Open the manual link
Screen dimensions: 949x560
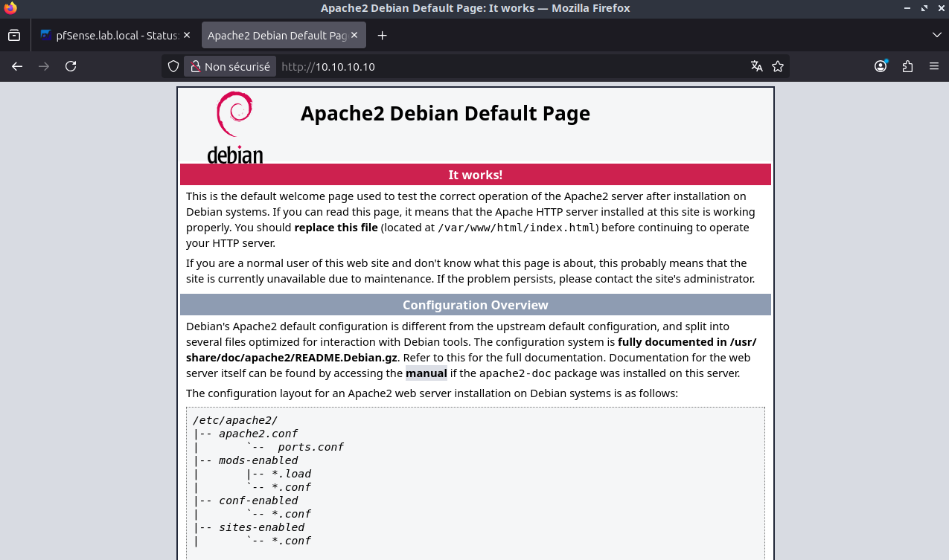[426, 373]
